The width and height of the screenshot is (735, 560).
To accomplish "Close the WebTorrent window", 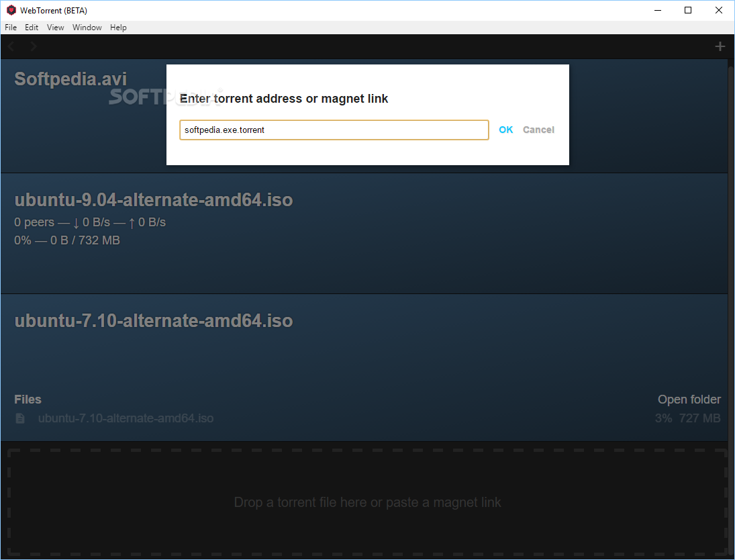I will point(719,10).
